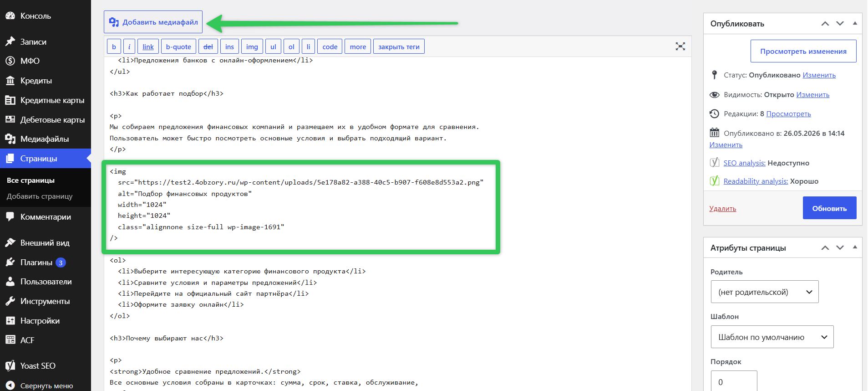Viewport: 868px width, 391px height.
Task: Click the Кредиты bank icon
Action: coord(10,81)
